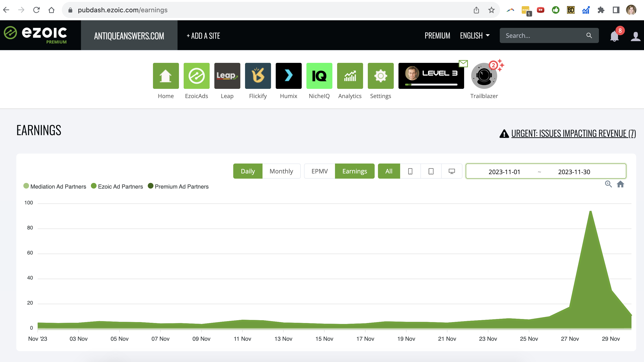644x362 pixels.
Task: Filter earnings by desktop device icon
Action: point(452,171)
